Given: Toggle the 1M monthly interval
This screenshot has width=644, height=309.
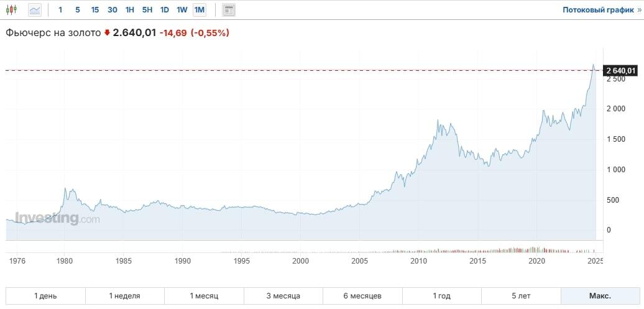Looking at the screenshot, I should tap(199, 10).
